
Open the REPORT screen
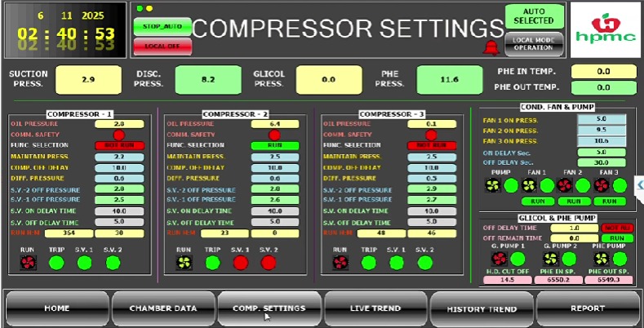[588, 308]
